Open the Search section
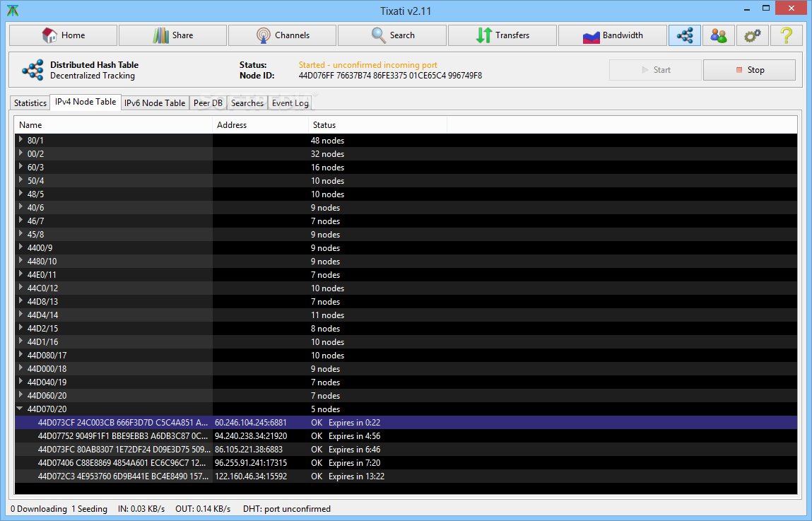 pos(392,35)
